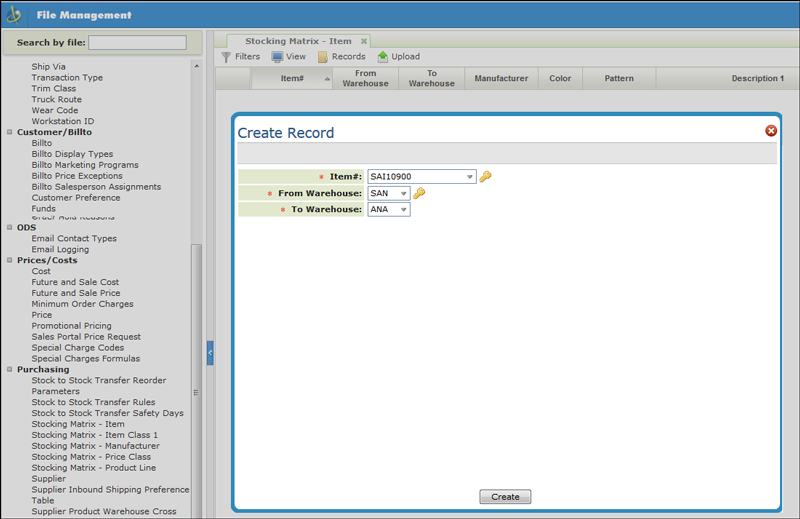Collapse the Prices/Costs tree section
The height and width of the screenshot is (519, 800).
point(10,261)
